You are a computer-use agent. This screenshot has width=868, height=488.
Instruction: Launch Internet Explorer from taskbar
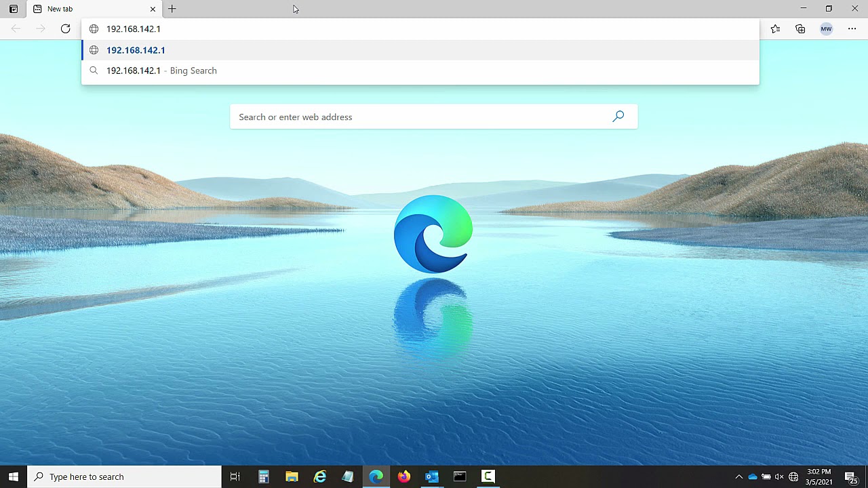[x=320, y=476]
